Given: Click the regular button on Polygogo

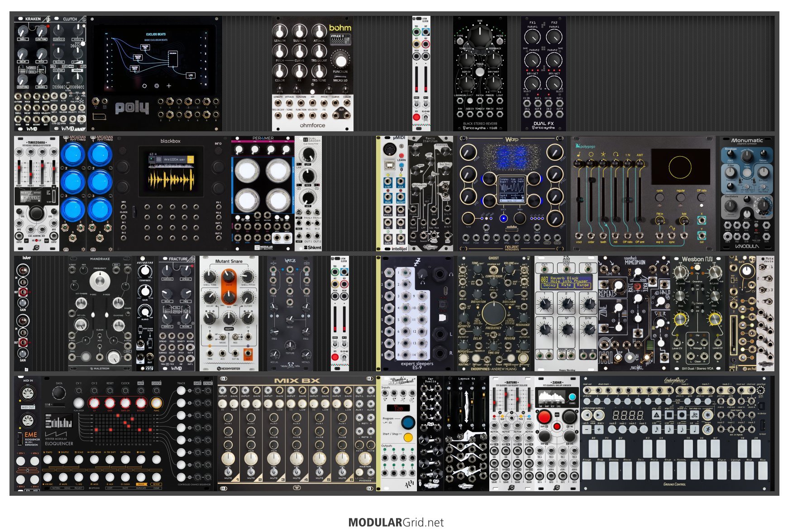Looking at the screenshot, I should pyautogui.click(x=680, y=198).
